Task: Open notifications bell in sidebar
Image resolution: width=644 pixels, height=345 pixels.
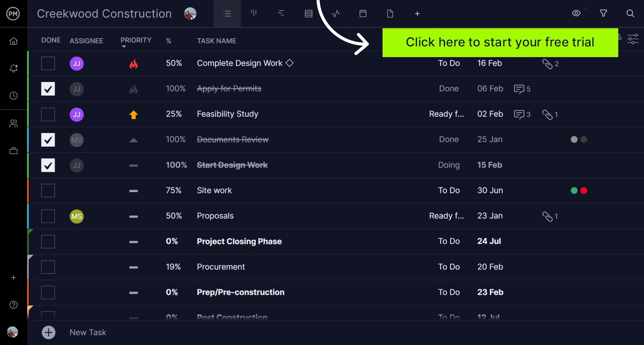Action: coord(14,68)
